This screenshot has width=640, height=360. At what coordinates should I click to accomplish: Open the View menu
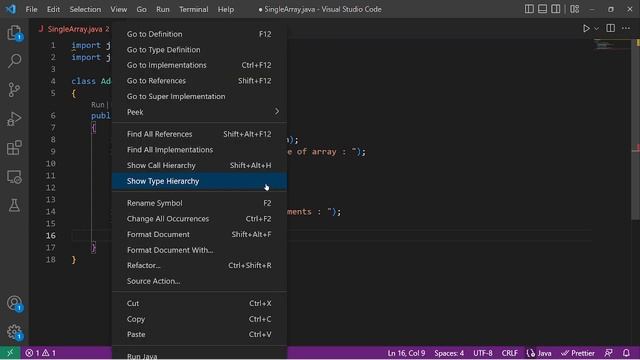(118, 9)
